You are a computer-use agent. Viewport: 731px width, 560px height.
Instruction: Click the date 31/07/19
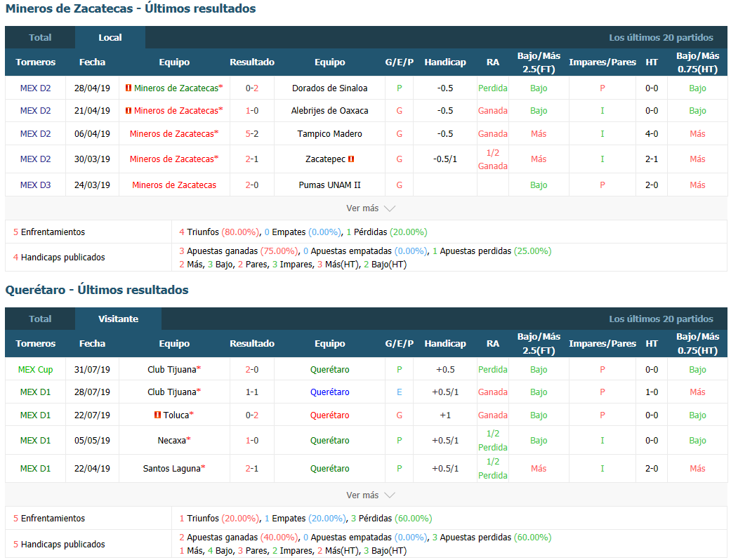pos(92,369)
